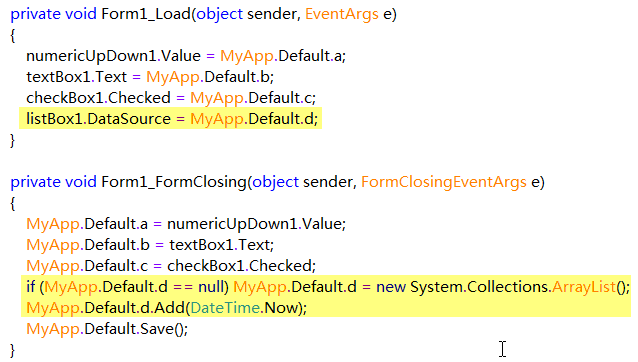Click textBox1.Text in the Load method
Screen dimensions: 638x362
(76, 77)
